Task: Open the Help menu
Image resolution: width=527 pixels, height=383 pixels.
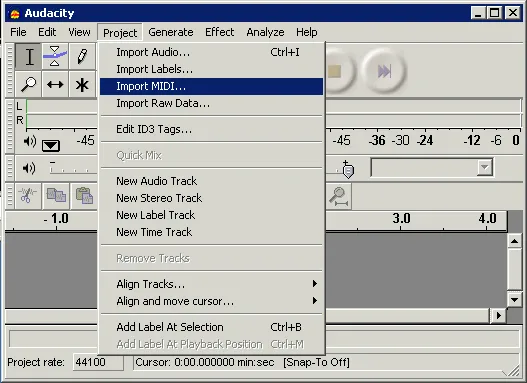Action: point(307,32)
